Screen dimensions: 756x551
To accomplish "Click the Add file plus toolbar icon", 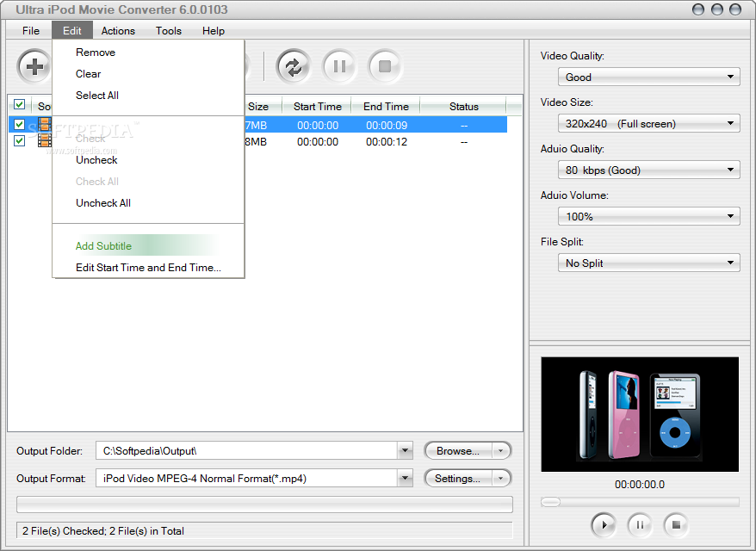I will pyautogui.click(x=34, y=66).
